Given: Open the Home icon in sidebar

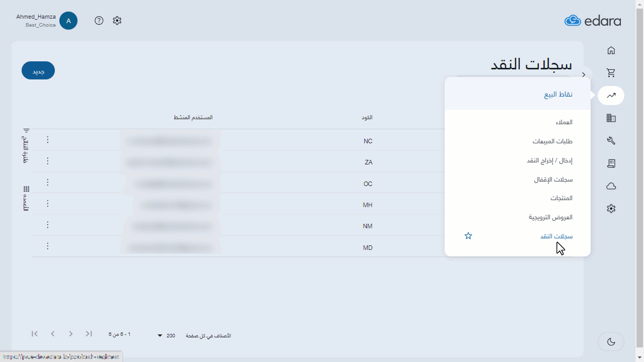Looking at the screenshot, I should coord(611,50).
